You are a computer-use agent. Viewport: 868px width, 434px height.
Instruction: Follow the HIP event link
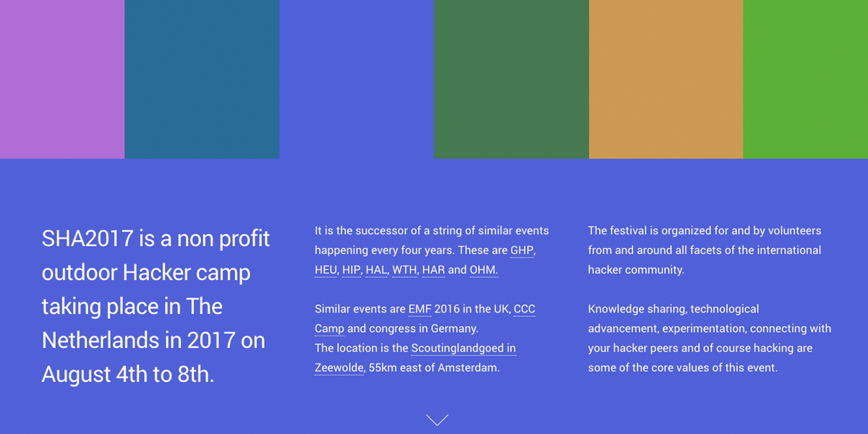click(351, 270)
